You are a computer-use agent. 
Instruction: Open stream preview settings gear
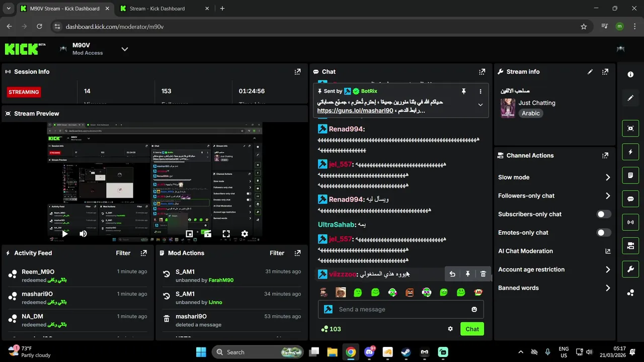(x=245, y=234)
